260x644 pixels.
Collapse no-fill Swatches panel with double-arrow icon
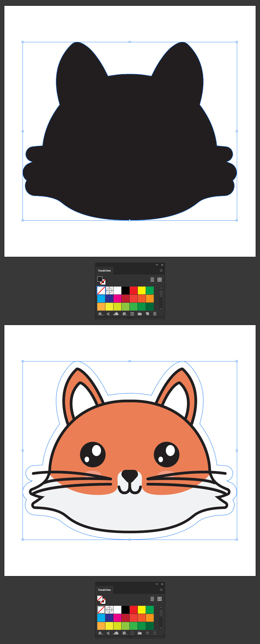click(157, 584)
